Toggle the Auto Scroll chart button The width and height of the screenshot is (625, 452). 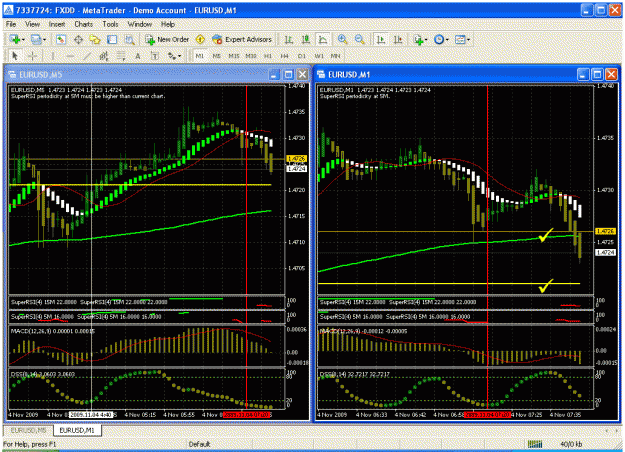[381, 39]
